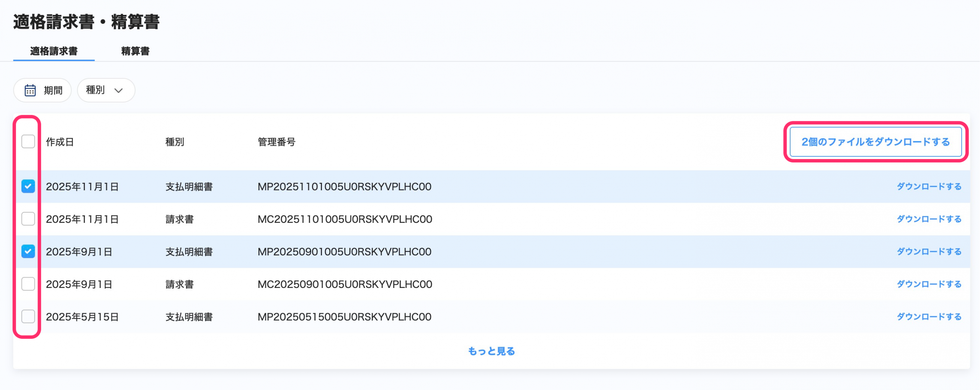Image resolution: width=980 pixels, height=390 pixels.
Task: Click 2個のファイルをダウンロードする button
Action: (x=875, y=142)
